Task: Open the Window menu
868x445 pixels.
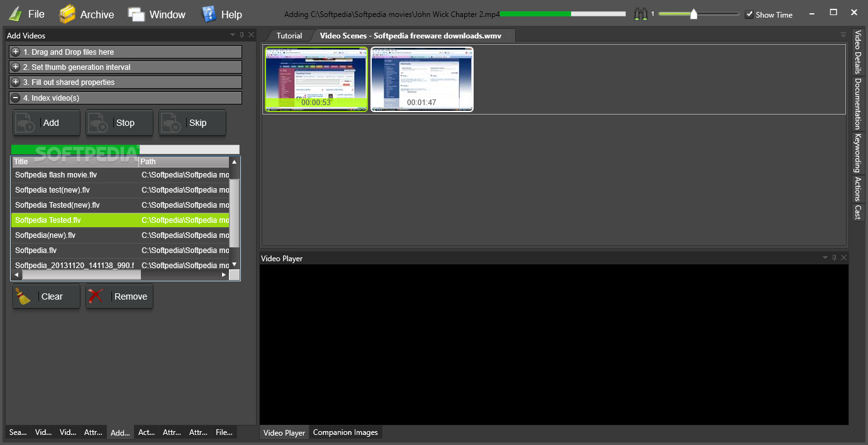Action: pos(157,14)
